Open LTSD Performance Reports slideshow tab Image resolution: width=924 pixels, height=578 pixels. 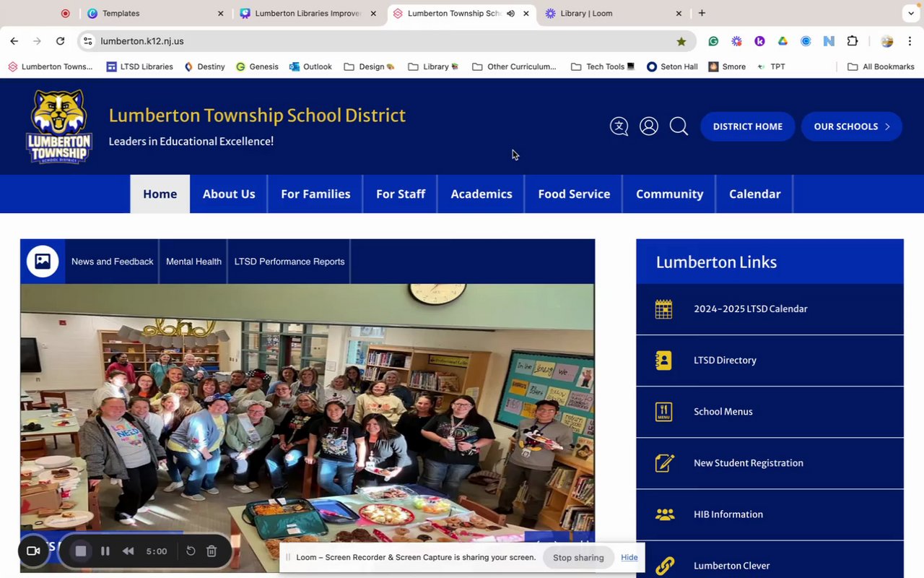point(289,262)
